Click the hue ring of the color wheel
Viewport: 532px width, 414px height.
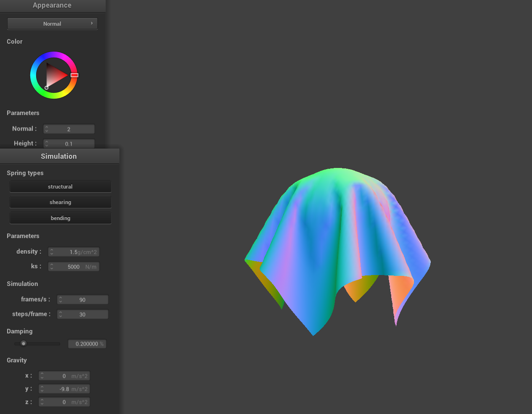coord(54,55)
